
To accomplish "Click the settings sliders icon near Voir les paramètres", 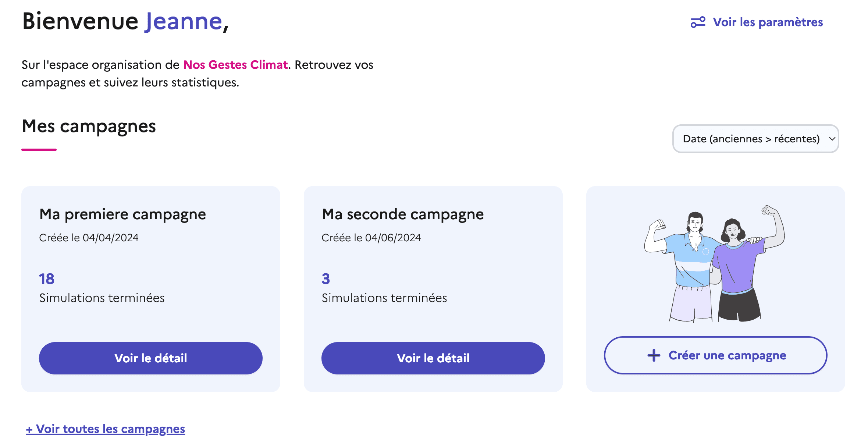I will click(698, 23).
